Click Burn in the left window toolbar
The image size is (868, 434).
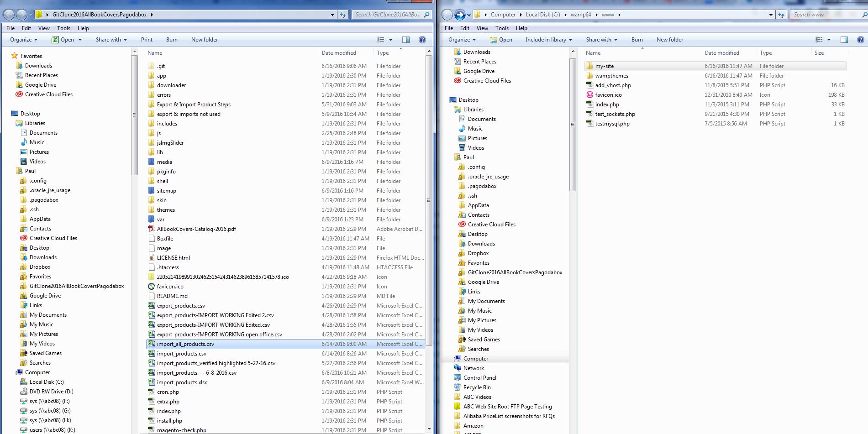tap(172, 40)
